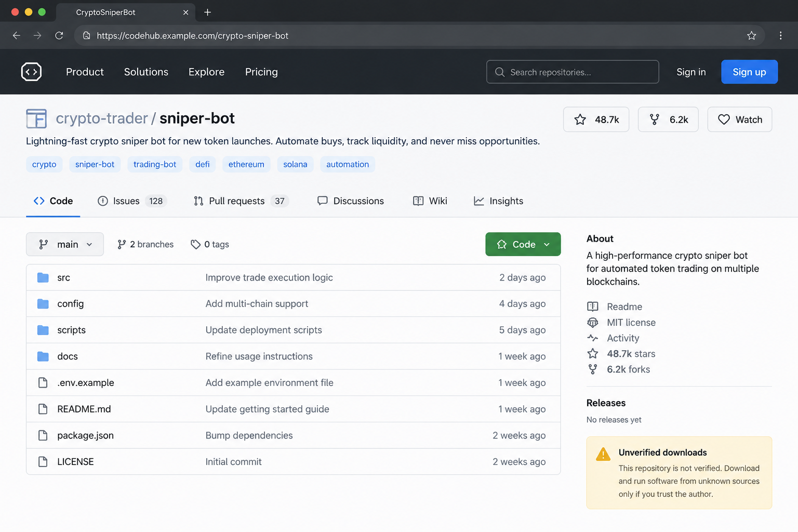Click the package.json file icon
The height and width of the screenshot is (532, 798).
(43, 435)
